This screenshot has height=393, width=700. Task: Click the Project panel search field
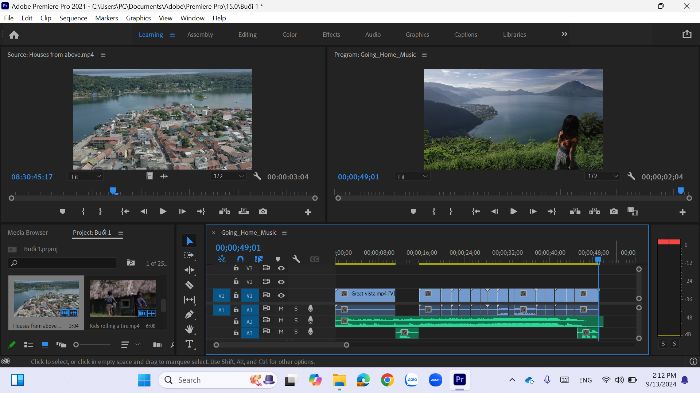tap(62, 263)
